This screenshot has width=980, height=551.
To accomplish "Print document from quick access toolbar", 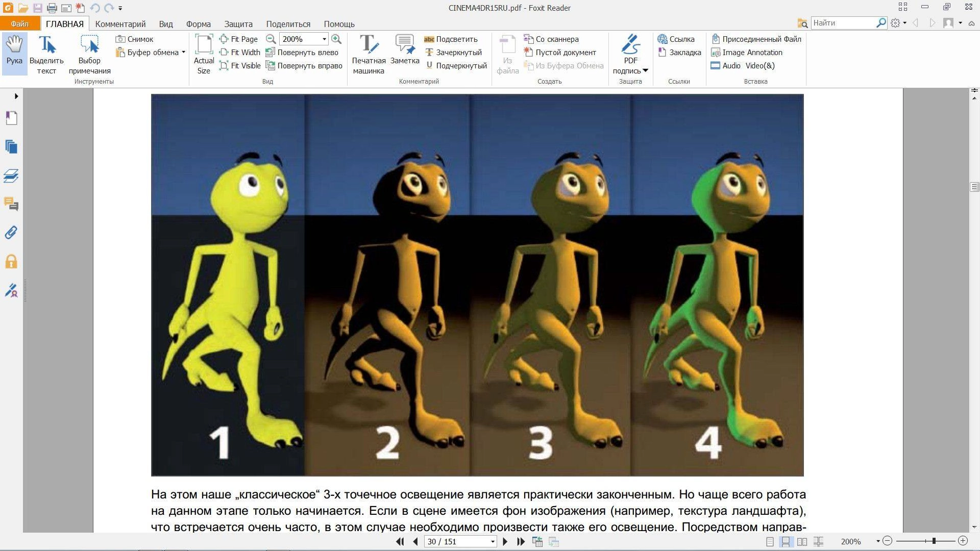I will 52,8.
